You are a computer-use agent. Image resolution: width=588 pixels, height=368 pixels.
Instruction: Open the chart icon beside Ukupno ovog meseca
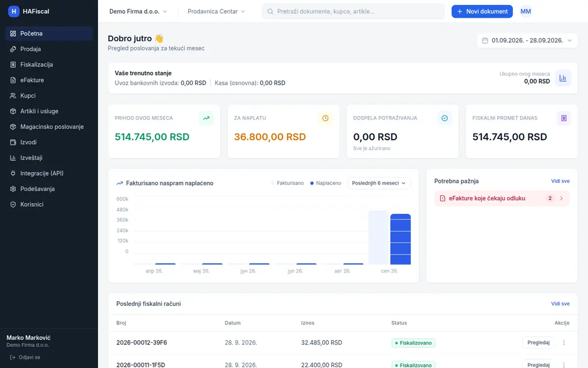click(x=563, y=78)
